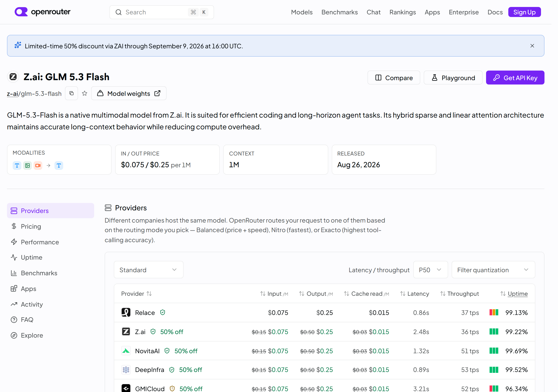Click the Providers section heading icon

coord(108,208)
